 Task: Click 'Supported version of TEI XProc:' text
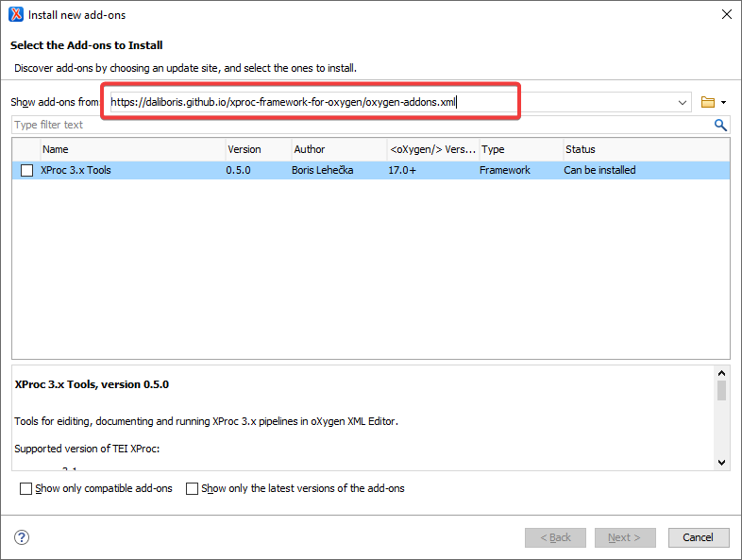pyautogui.click(x=87, y=449)
